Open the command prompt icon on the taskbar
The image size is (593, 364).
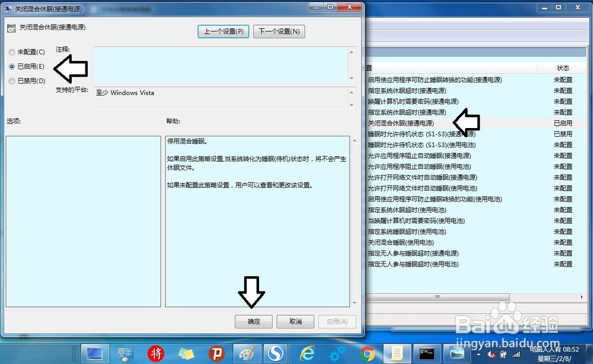point(427,354)
